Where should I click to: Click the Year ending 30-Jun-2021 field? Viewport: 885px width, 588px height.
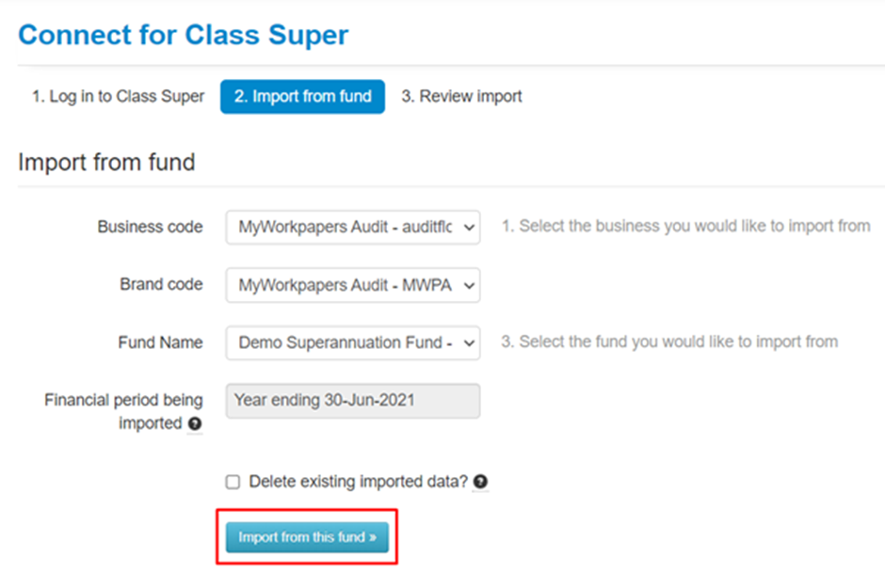pyautogui.click(x=353, y=401)
